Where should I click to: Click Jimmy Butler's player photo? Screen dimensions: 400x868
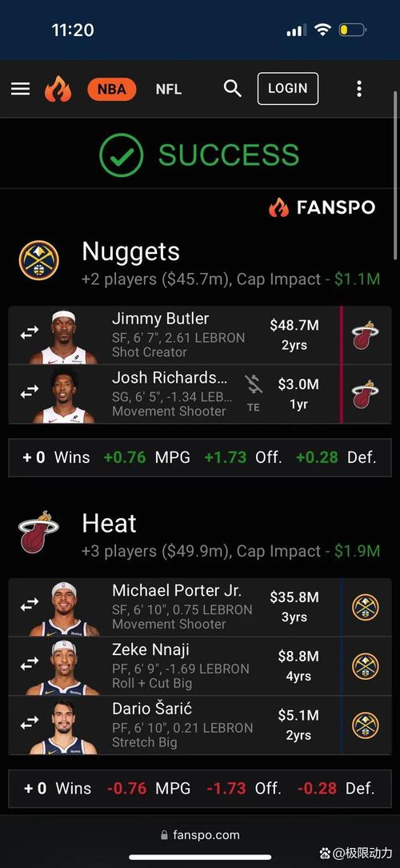click(64, 336)
